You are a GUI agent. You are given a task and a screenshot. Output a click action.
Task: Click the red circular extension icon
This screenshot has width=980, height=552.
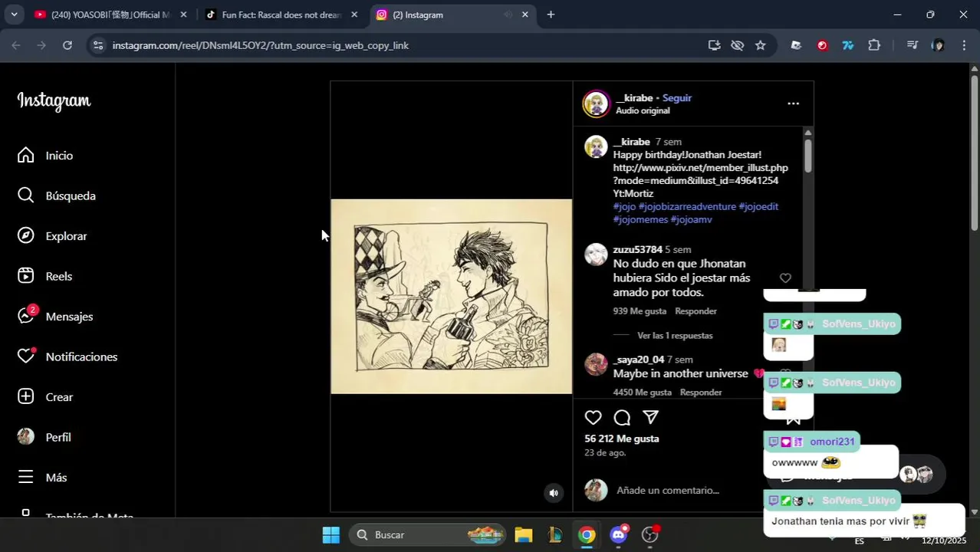point(822,45)
